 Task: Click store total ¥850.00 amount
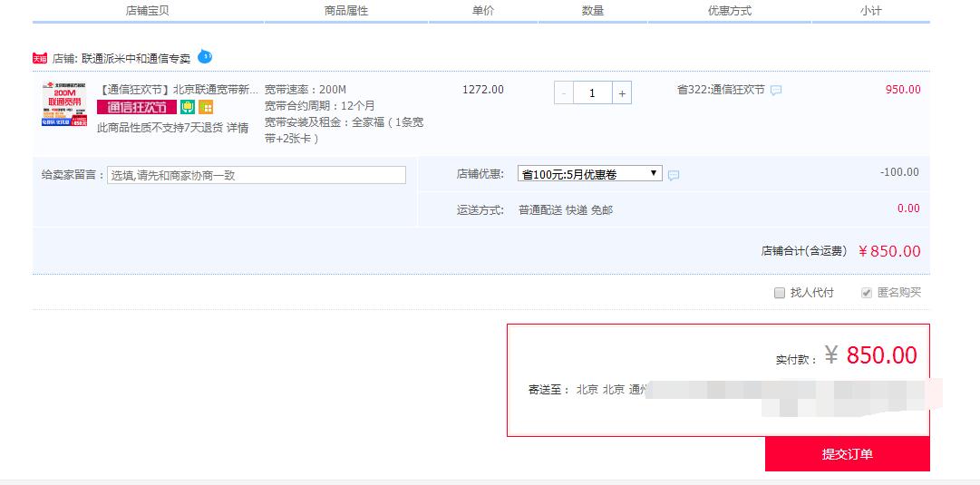888,251
